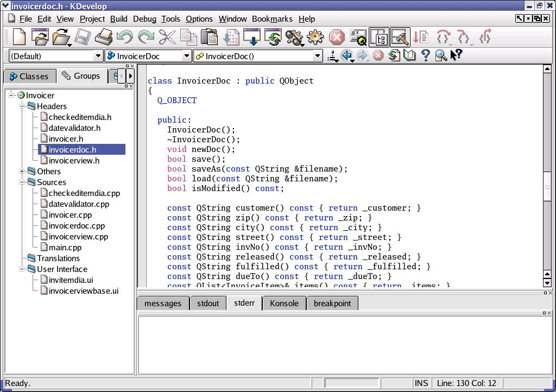
Task: Collapse the User Interface folder node
Action: click(x=22, y=269)
